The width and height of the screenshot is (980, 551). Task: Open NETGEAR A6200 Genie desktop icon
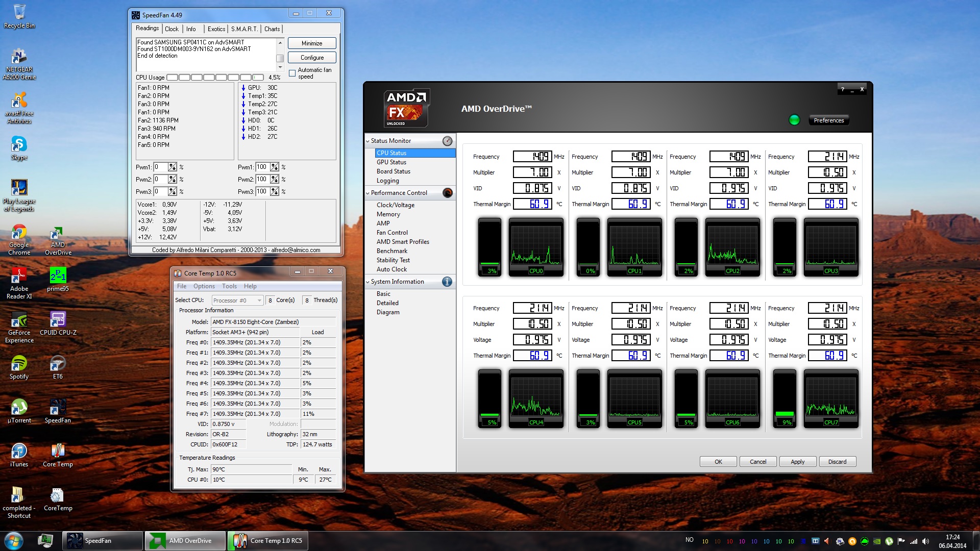point(19,64)
